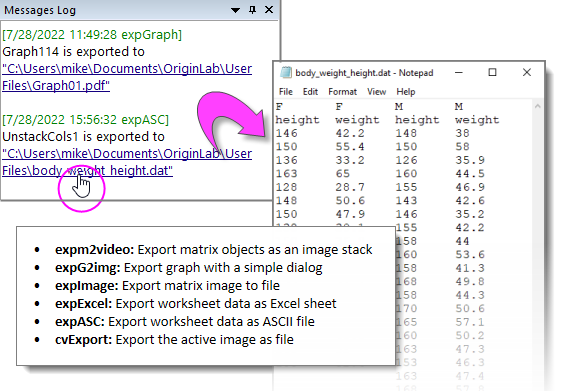Image resolution: width=565 pixels, height=391 pixels.
Task: Click the expASC timestamp log entry
Action: (85, 120)
